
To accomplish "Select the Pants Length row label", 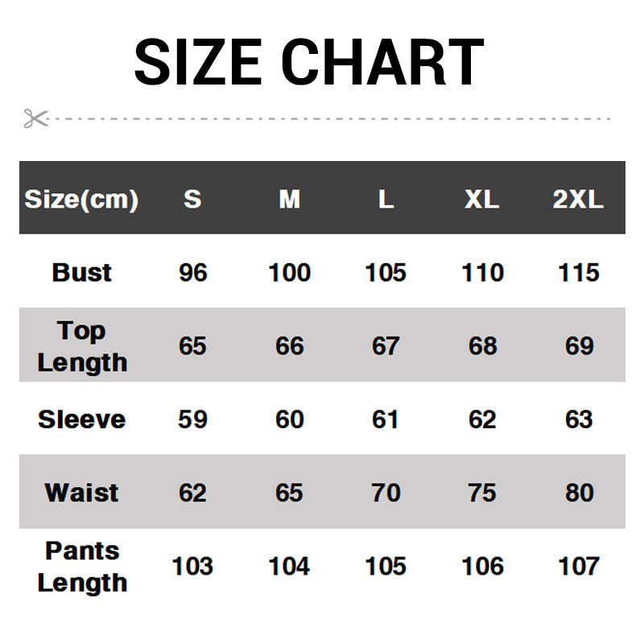I will [81, 566].
